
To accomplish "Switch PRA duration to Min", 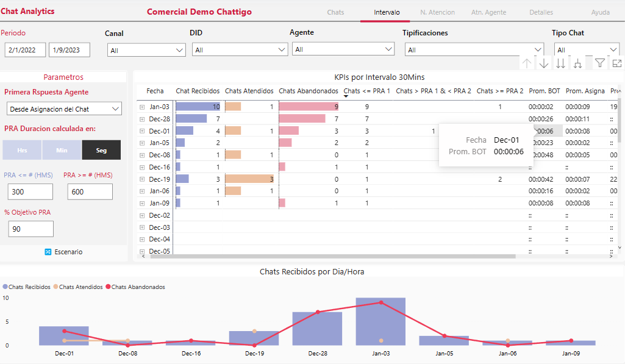I will click(62, 150).
